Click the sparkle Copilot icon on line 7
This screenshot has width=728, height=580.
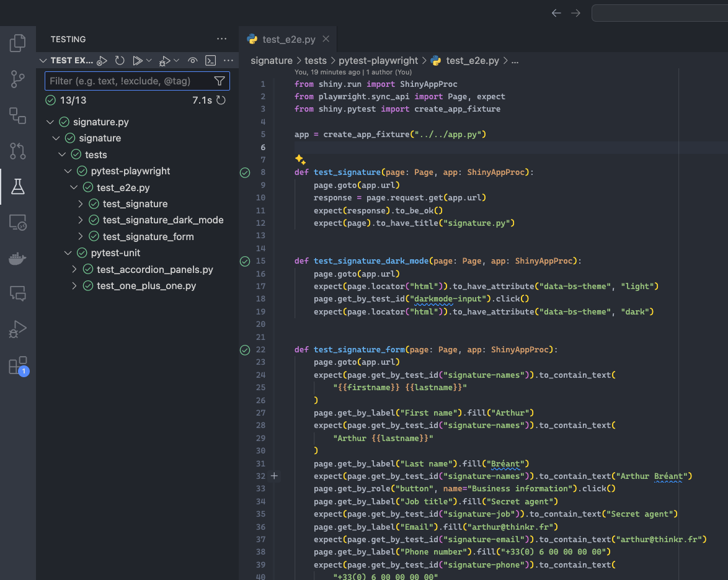tap(300, 160)
